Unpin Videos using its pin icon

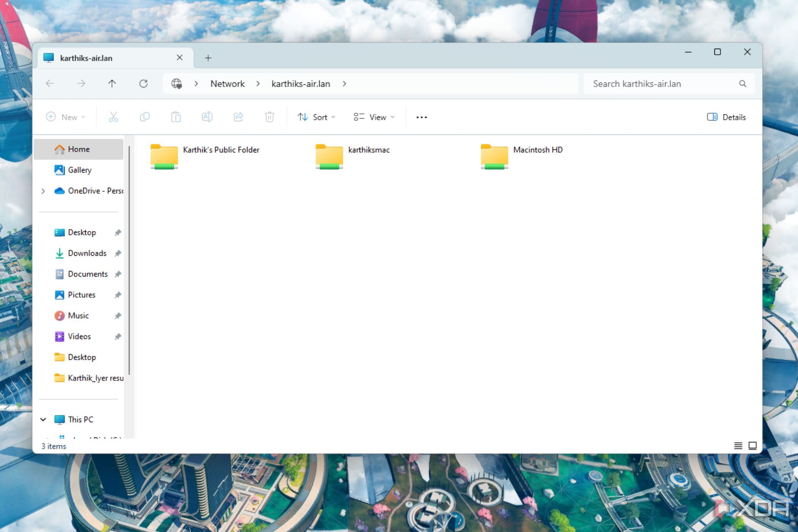118,337
